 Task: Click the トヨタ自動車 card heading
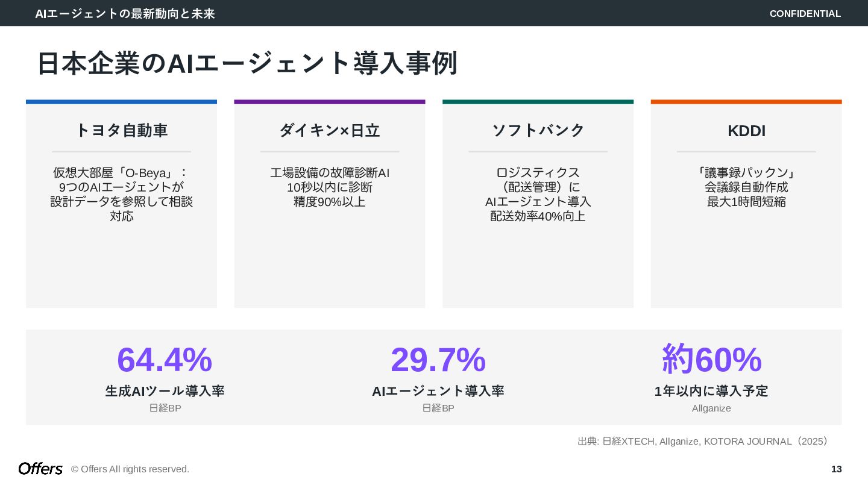point(121,130)
